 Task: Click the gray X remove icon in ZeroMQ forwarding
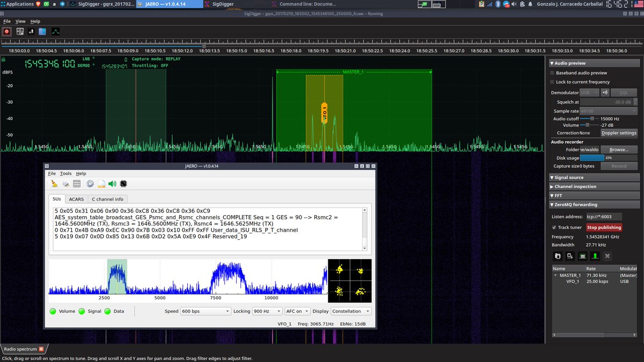pyautogui.click(x=608, y=256)
